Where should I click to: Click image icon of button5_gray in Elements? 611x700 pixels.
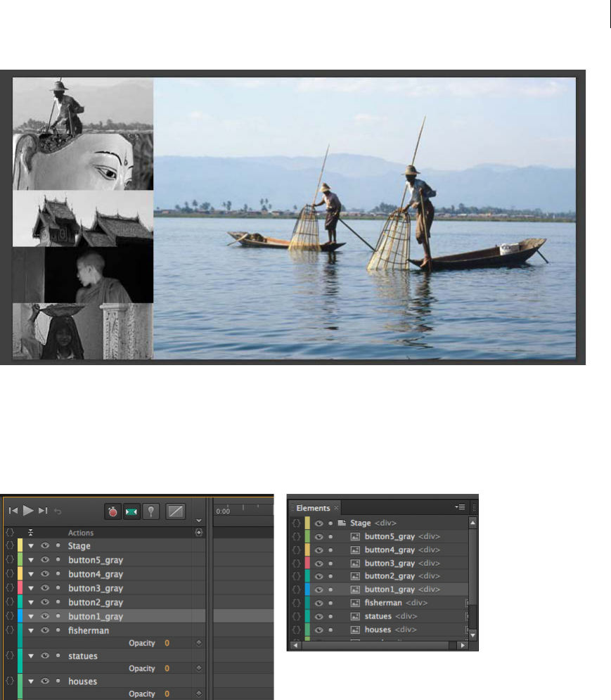(355, 536)
